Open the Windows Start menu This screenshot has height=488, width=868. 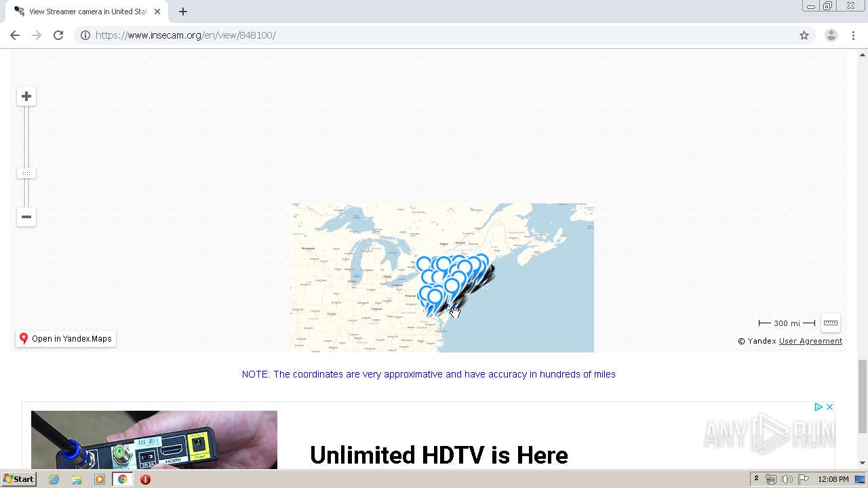[19, 479]
